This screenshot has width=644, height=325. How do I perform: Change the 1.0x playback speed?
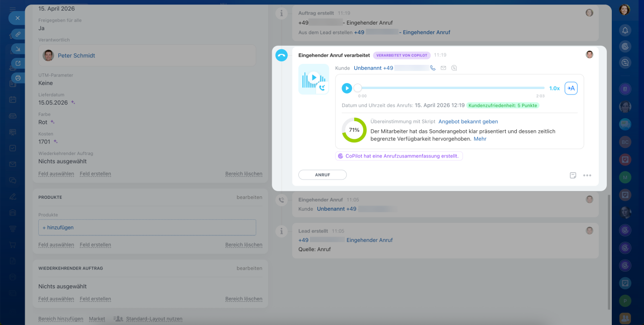click(x=554, y=88)
